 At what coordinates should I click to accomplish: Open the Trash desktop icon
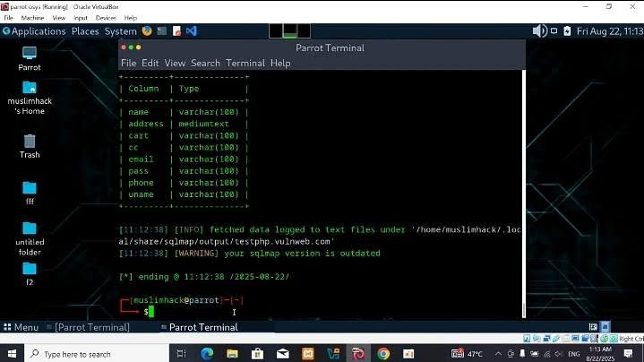click(30, 146)
